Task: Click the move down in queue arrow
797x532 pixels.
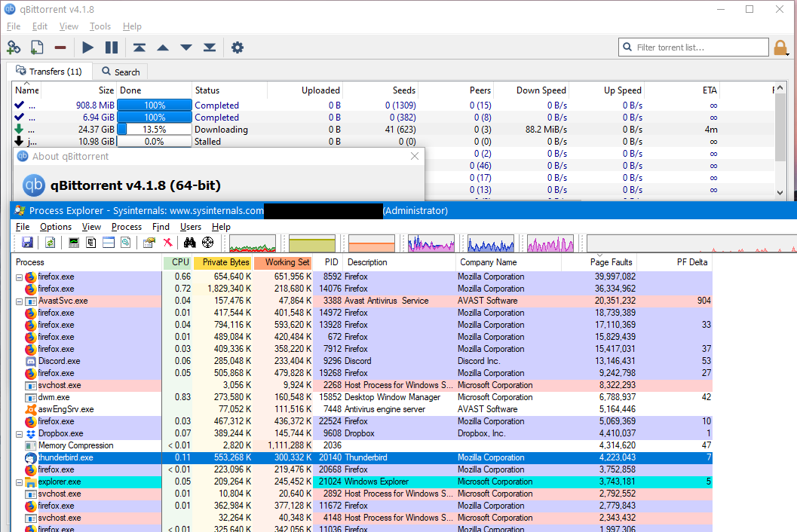Action: (186, 47)
